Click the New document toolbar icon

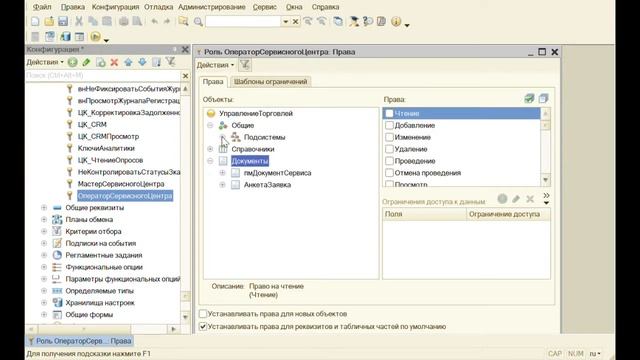35,21
